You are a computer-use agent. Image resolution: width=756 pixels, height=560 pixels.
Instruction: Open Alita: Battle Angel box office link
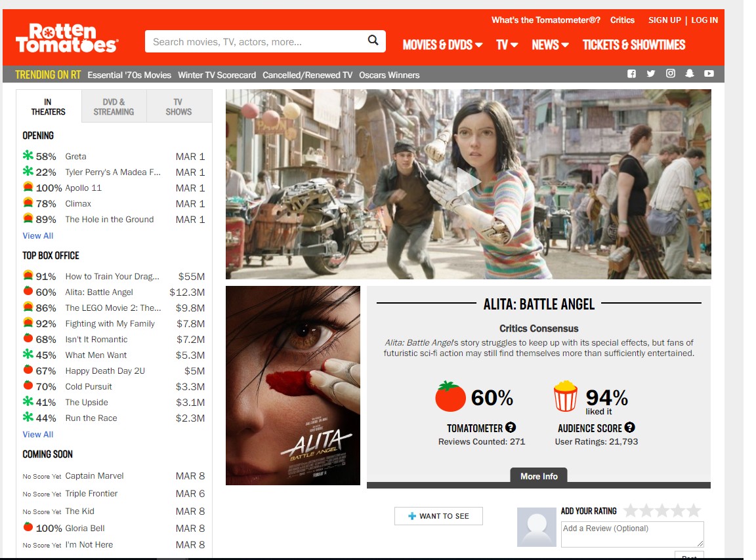point(99,292)
